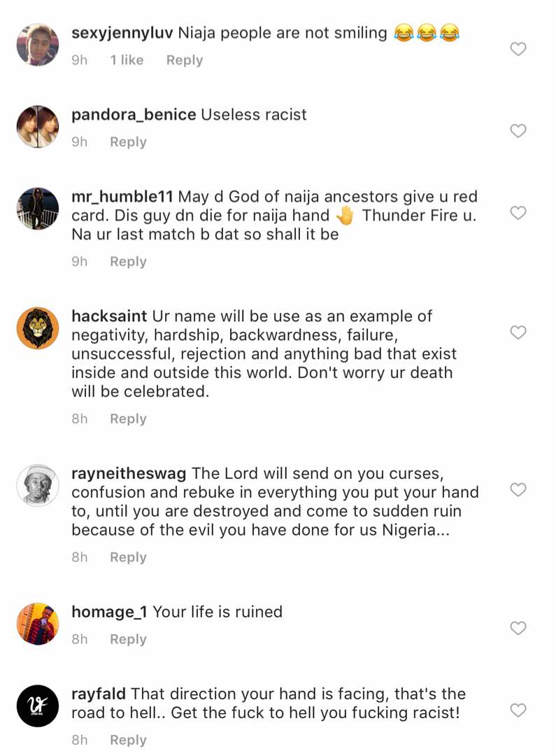Tap the heart beside homage_1's comment
Screen dimensions: 556x756
tap(518, 628)
